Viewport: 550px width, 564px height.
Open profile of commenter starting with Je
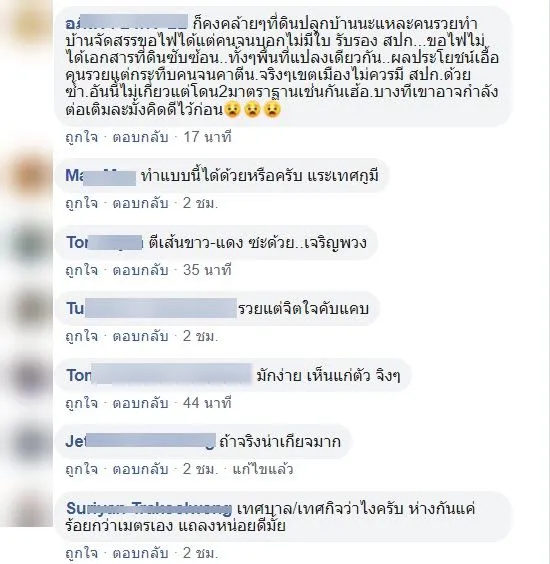(x=141, y=441)
